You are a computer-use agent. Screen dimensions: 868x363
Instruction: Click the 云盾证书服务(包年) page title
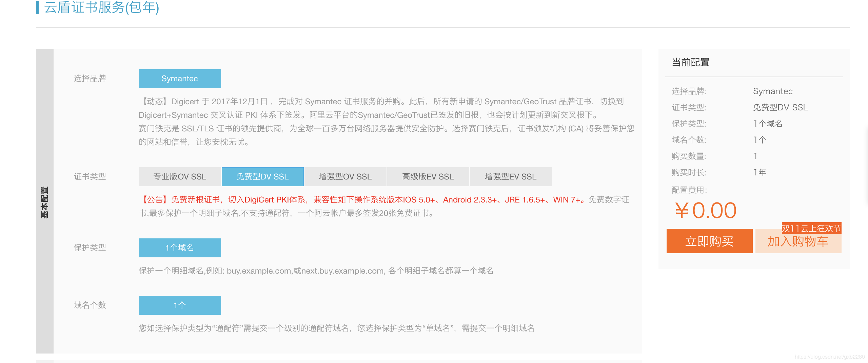pos(101,7)
